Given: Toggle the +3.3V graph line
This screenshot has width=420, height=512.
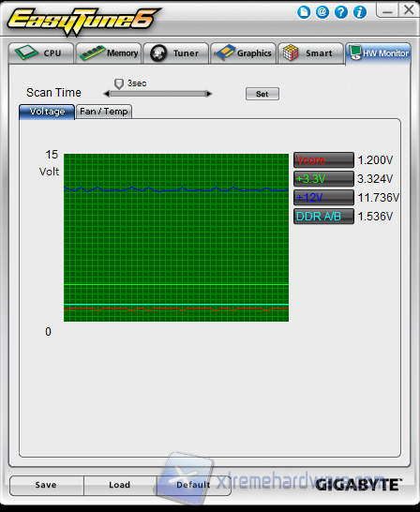Looking at the screenshot, I should click(x=323, y=178).
